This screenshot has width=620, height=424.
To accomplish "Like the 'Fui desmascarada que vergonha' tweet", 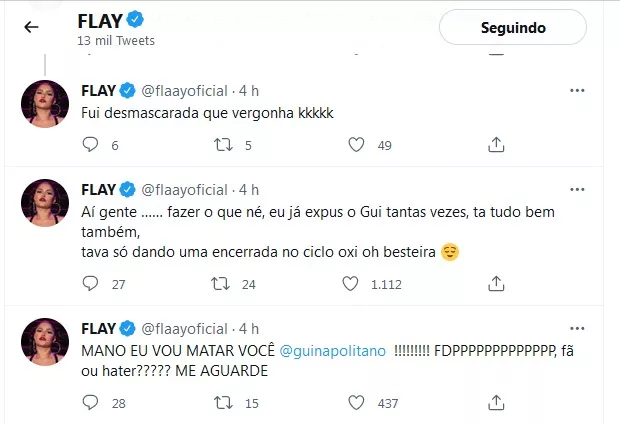I will coord(354,145).
